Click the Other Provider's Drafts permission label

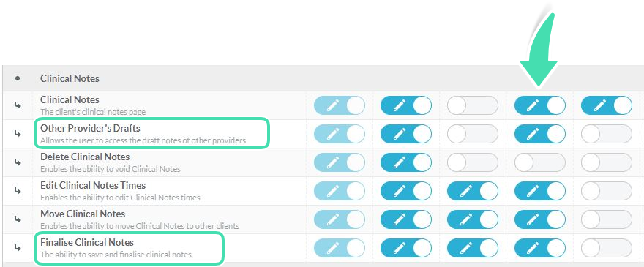(x=90, y=128)
